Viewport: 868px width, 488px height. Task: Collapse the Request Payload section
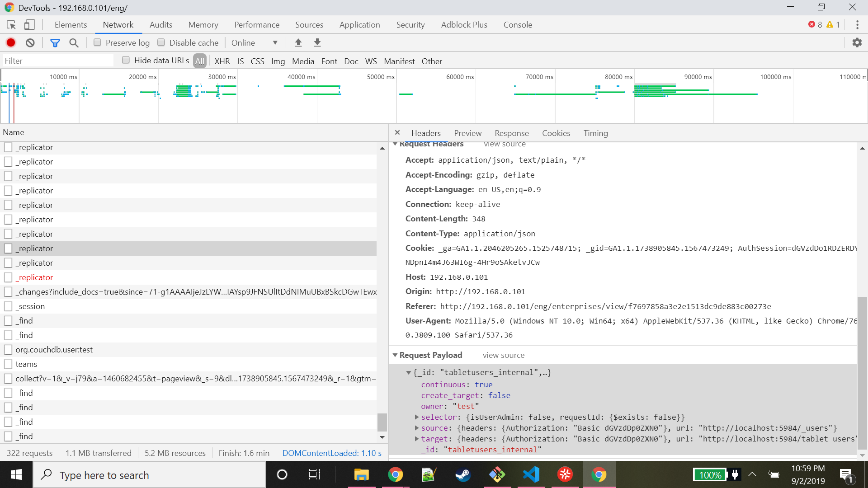click(396, 355)
